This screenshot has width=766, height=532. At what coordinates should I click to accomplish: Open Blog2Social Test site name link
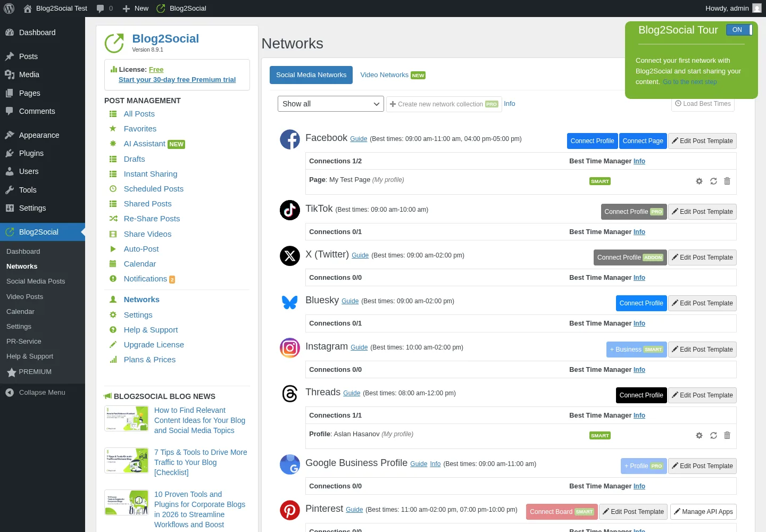click(55, 8)
